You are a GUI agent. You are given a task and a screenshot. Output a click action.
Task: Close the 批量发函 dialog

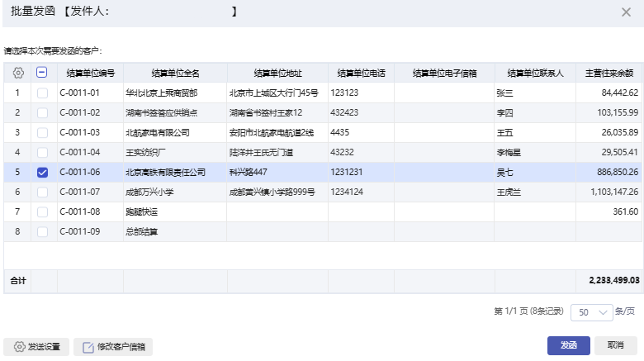(x=626, y=12)
